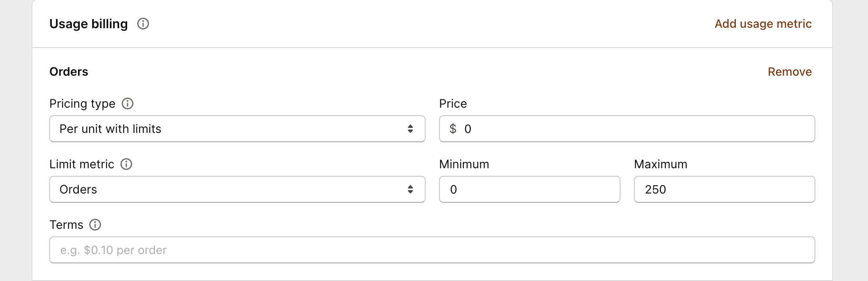Click the Terms label text
Image resolution: width=868 pixels, height=281 pixels.
66,225
